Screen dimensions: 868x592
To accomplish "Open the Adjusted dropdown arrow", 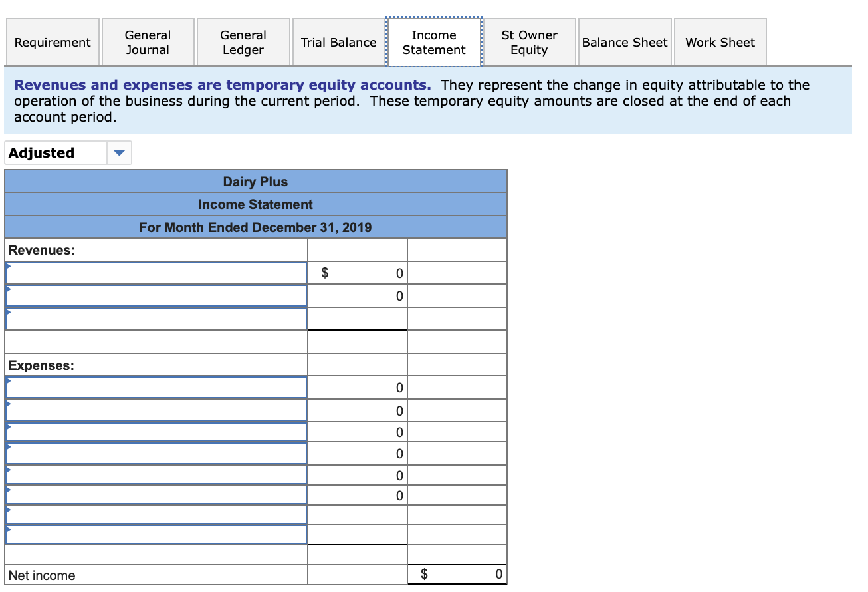I will pos(119,152).
